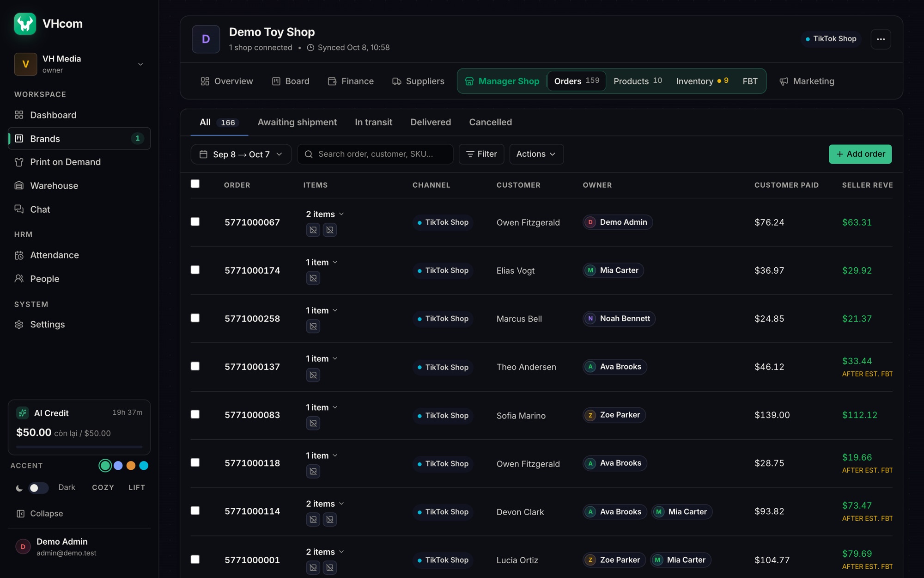Click the search order input field
The height and width of the screenshot is (578, 924).
point(375,154)
